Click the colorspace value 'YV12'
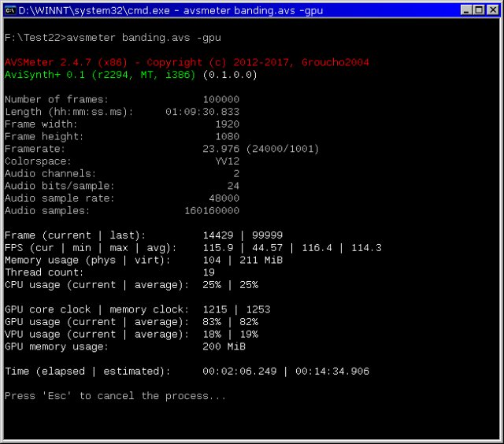The width and height of the screenshot is (504, 444). (228, 161)
